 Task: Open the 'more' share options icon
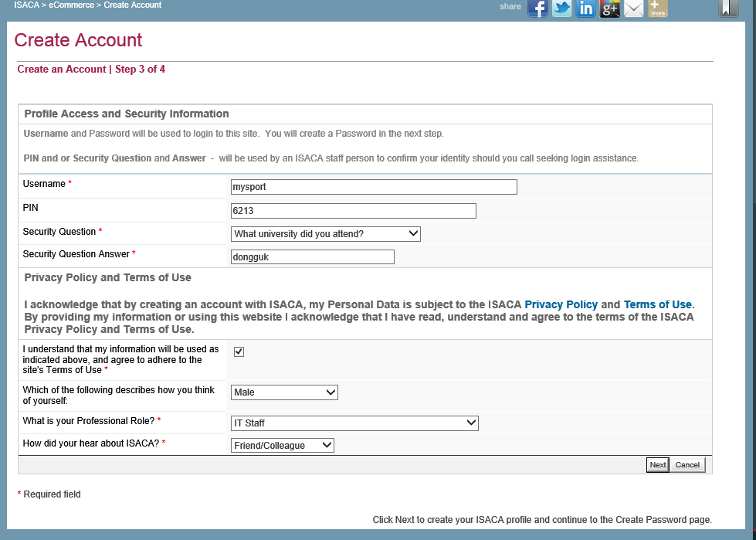click(x=658, y=8)
